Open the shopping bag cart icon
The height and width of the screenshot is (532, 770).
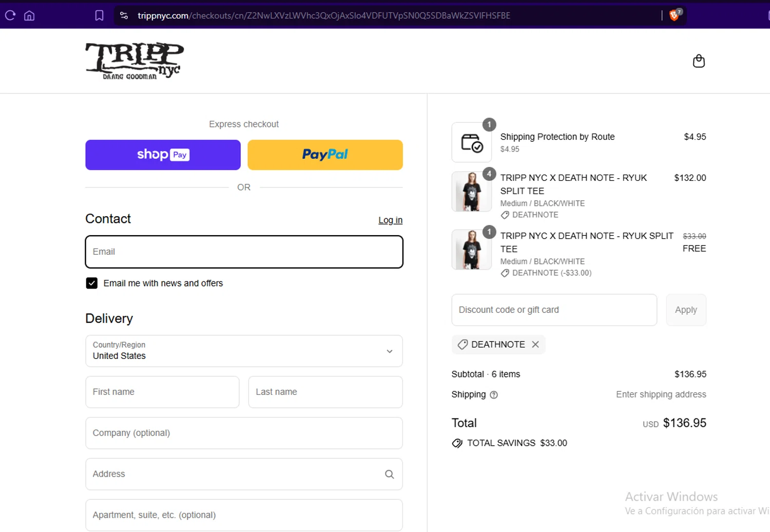pyautogui.click(x=699, y=61)
